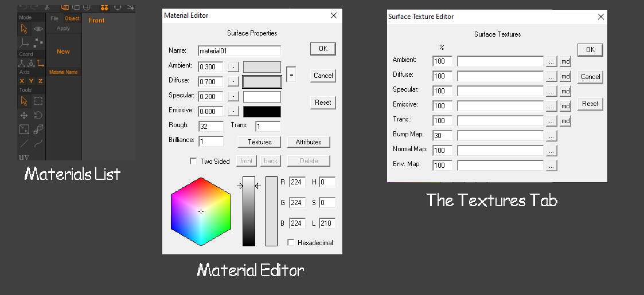Click Apply in the materials list
The height and width of the screenshot is (295, 644).
[x=63, y=28]
